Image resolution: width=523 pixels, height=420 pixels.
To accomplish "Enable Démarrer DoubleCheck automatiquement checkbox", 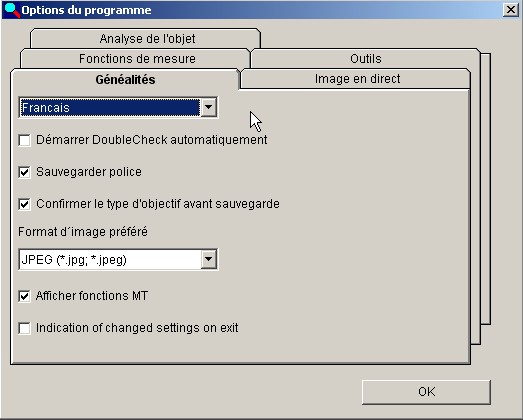I will tap(24, 140).
